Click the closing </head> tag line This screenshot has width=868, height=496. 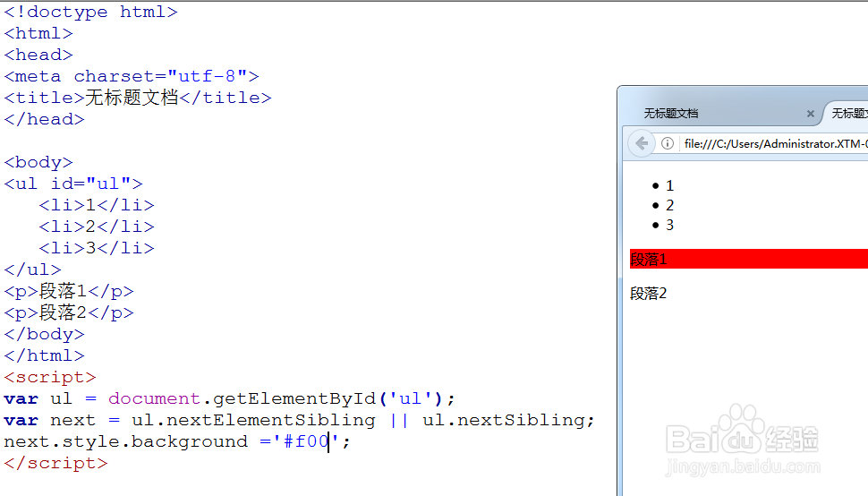coord(44,119)
